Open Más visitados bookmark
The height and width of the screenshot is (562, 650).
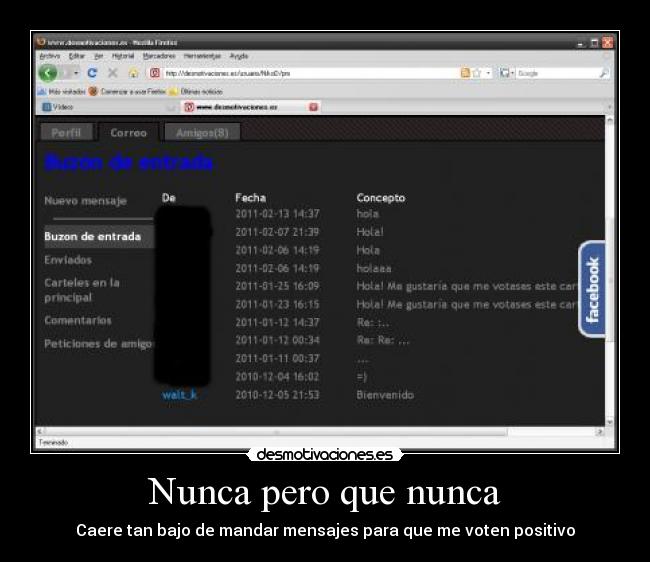click(61, 92)
